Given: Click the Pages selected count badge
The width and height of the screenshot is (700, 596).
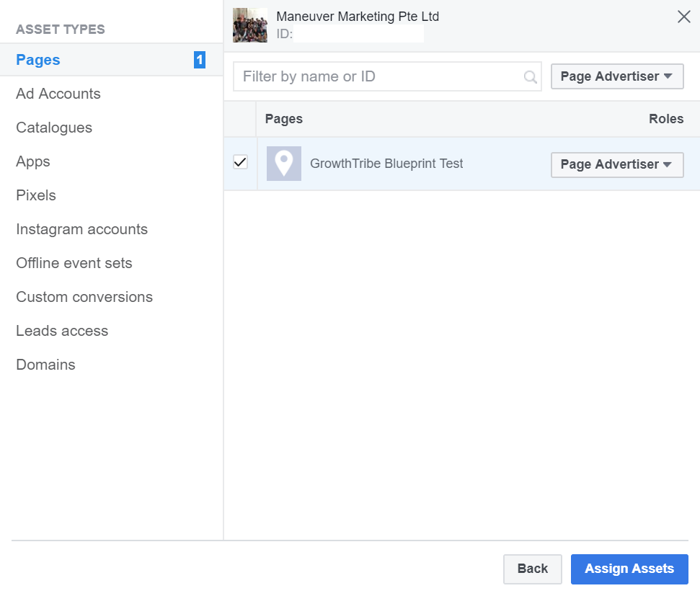Looking at the screenshot, I should (200, 60).
